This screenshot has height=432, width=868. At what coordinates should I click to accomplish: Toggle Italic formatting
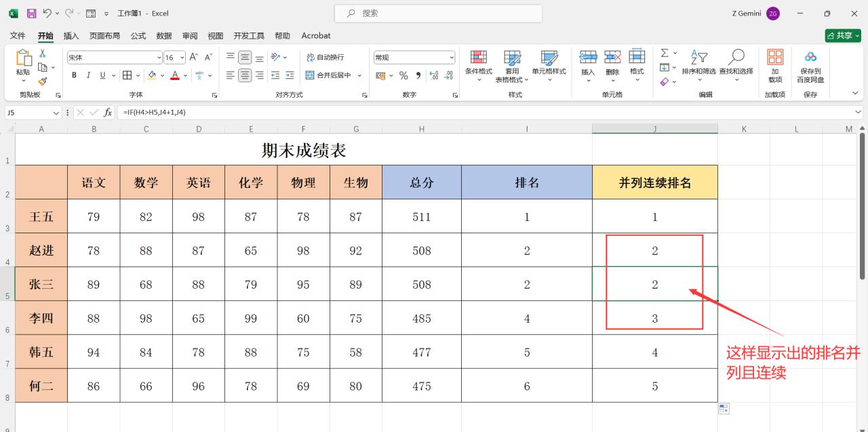89,75
